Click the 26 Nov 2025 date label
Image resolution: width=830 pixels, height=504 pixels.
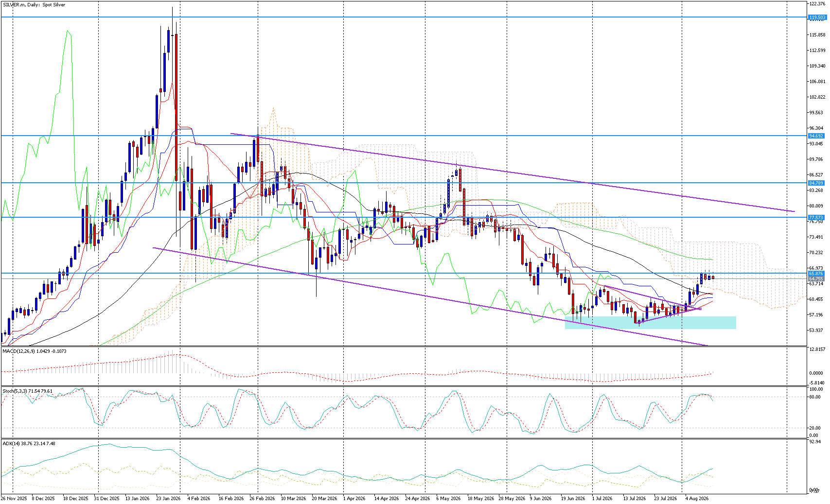(x=14, y=499)
